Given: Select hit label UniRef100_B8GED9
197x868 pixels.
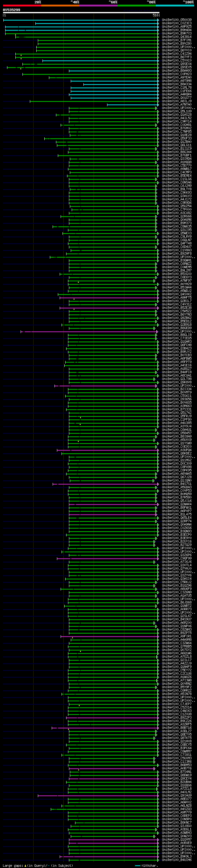Looking at the screenshot, I should coord(177,328).
